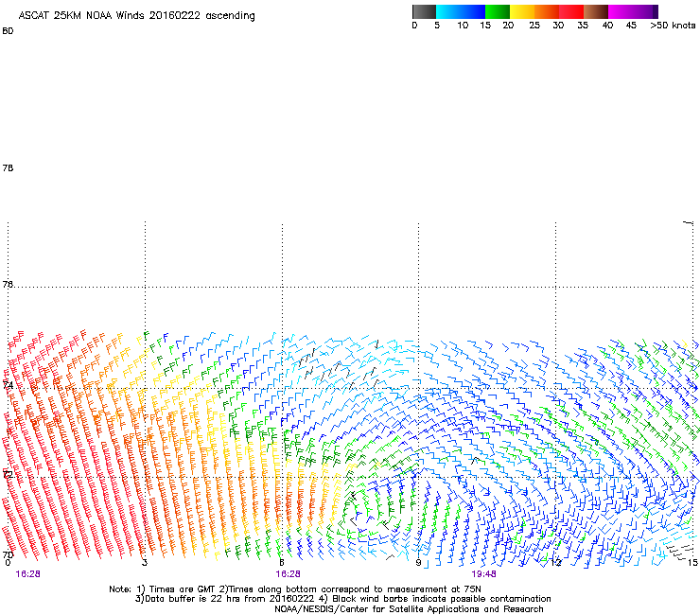
Task: Click the longitude axis label "12"
Action: pos(556,563)
